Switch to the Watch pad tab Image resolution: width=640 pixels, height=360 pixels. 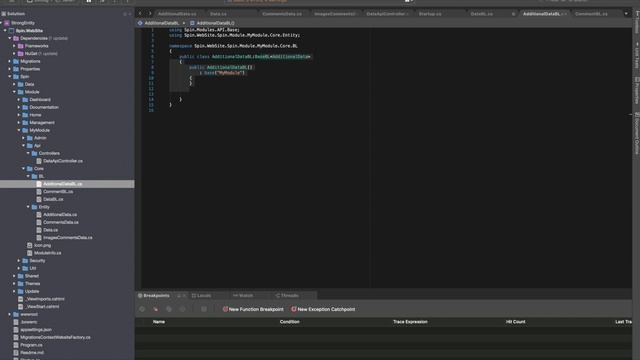(243, 296)
